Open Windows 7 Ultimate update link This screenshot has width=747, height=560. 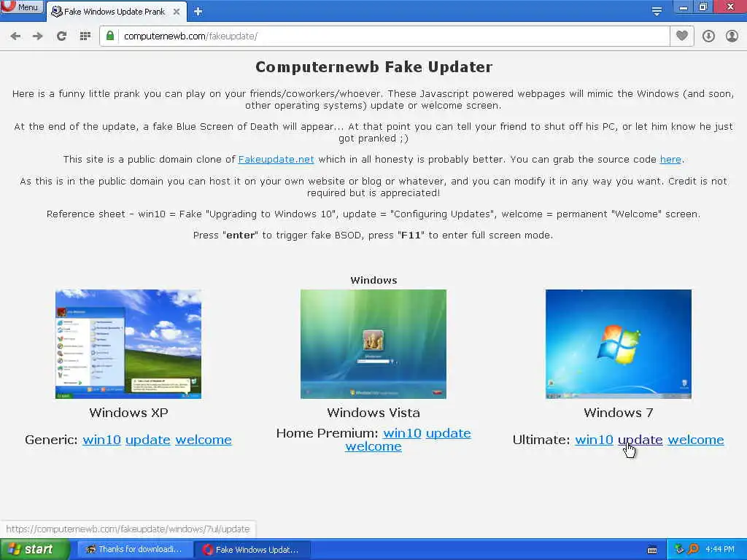click(x=640, y=440)
